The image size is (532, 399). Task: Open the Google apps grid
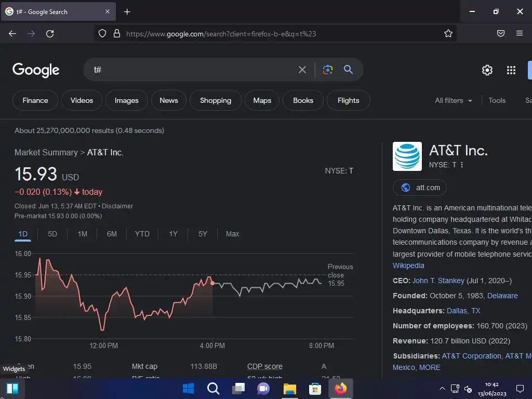click(511, 70)
